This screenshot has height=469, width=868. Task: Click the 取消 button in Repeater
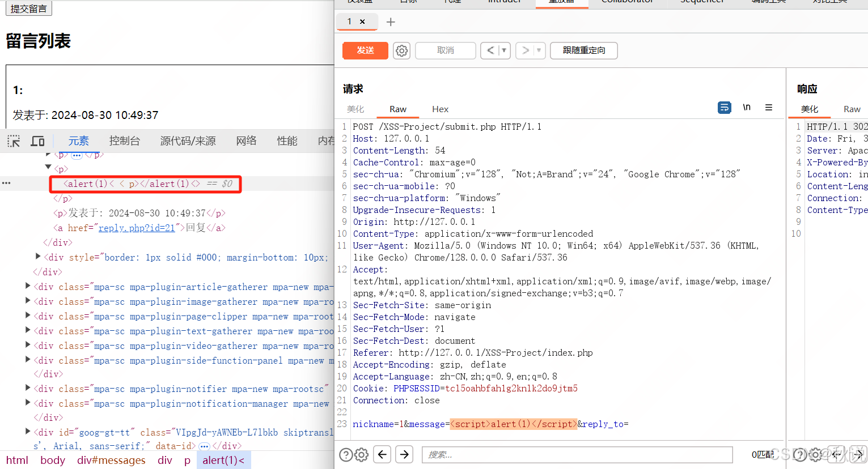[446, 50]
